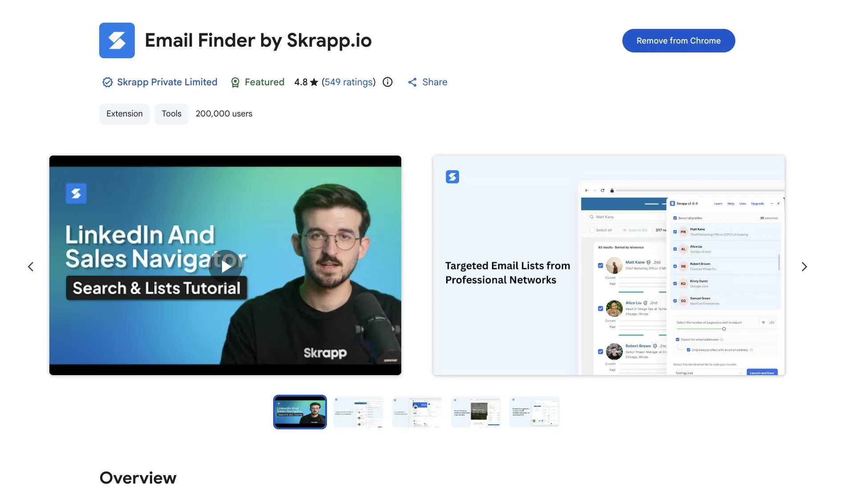Click the Featured badge icon

pyautogui.click(x=235, y=82)
